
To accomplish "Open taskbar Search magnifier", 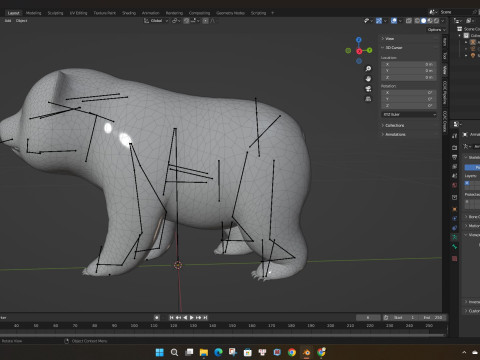I will pyautogui.click(x=174, y=352).
